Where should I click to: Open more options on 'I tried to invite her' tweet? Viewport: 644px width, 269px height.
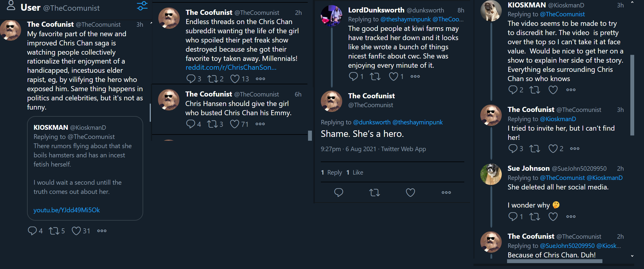coord(574,148)
